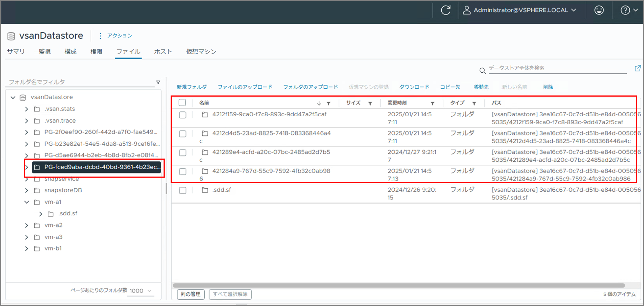Click the folder name filter funnel icon
This screenshot has width=644, height=306.
(x=158, y=82)
